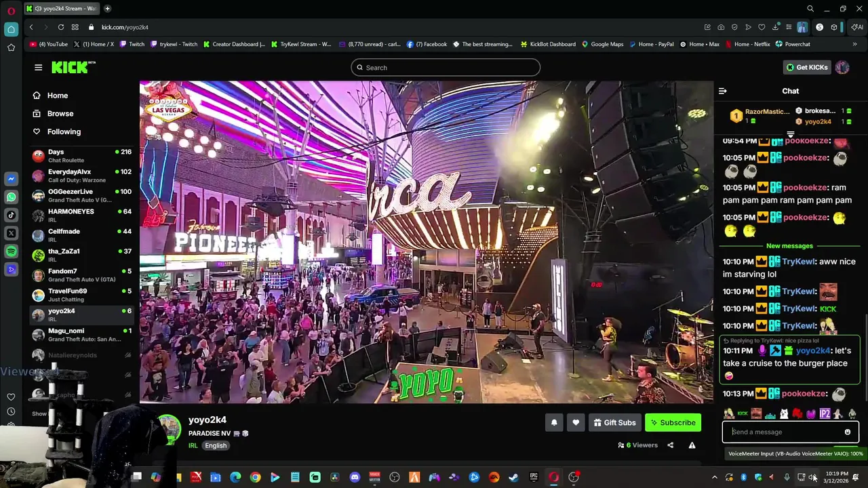Screen dimensions: 868x488
Task: Expand bookmarks bar overflow
Action: (854, 44)
